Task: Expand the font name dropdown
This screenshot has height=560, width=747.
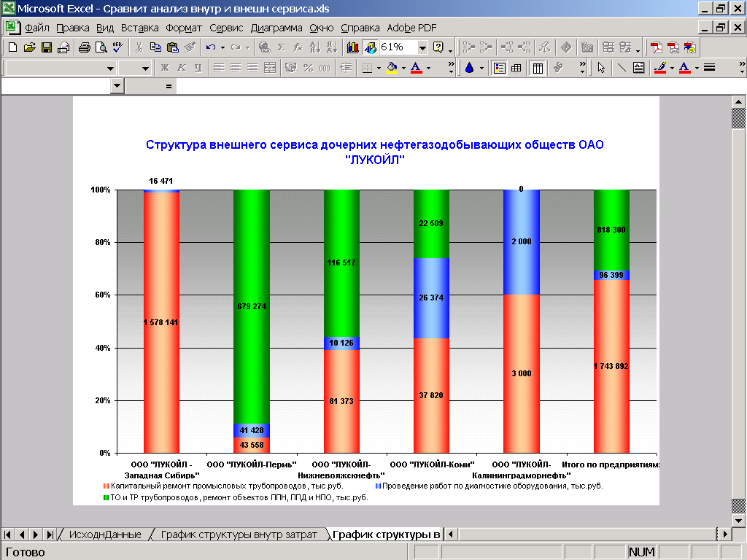Action: (x=111, y=68)
